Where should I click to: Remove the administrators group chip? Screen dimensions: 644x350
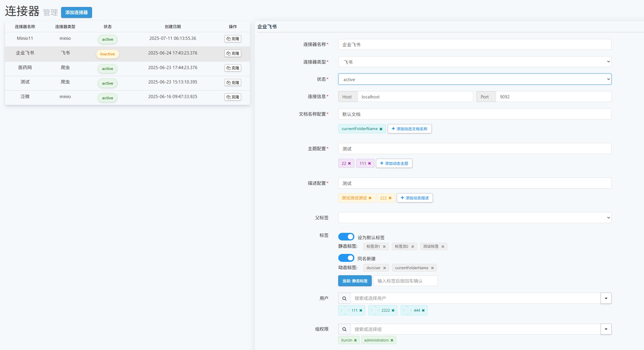[x=392, y=340]
